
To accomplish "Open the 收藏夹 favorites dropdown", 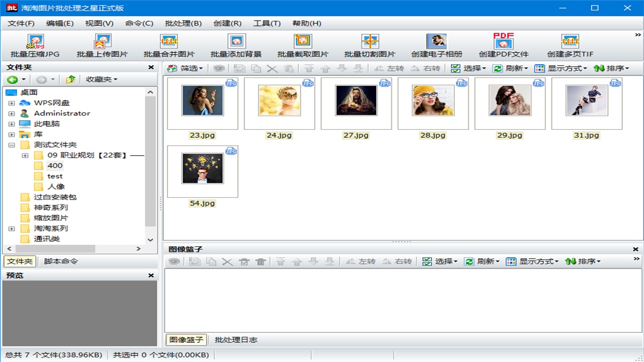I will [102, 79].
